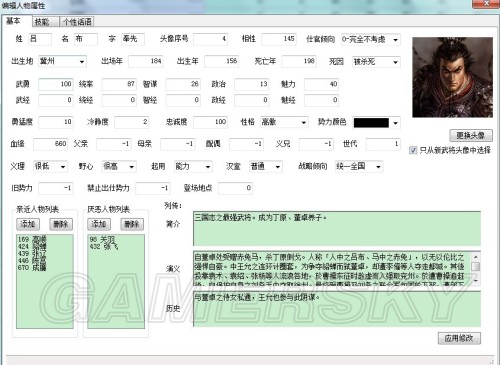The image size is (500, 365).
Task: Click the 应用修改 button
Action: tap(459, 338)
